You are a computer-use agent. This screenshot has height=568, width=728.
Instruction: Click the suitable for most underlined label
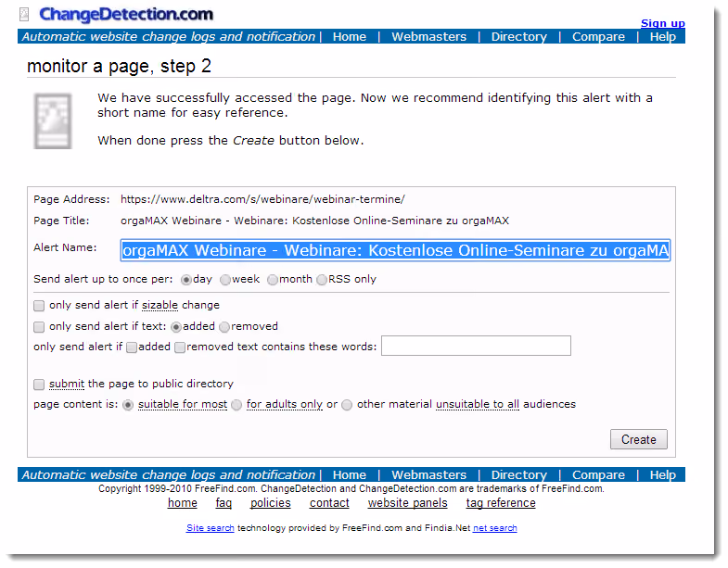pos(183,404)
